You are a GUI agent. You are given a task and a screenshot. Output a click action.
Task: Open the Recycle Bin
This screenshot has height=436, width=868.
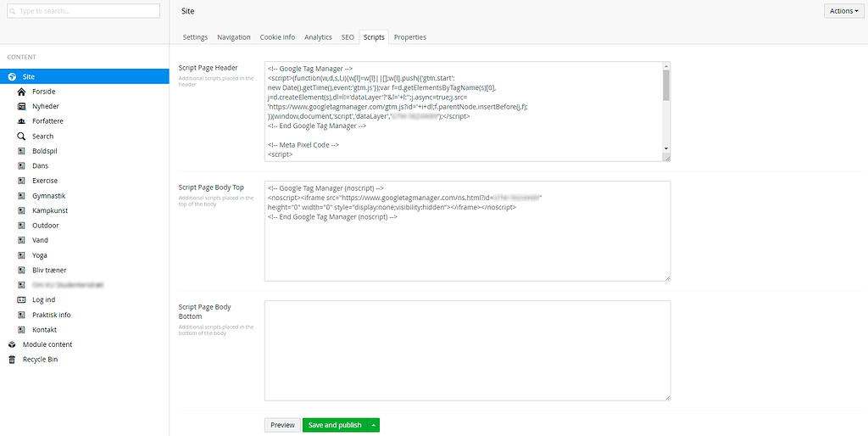click(x=40, y=360)
